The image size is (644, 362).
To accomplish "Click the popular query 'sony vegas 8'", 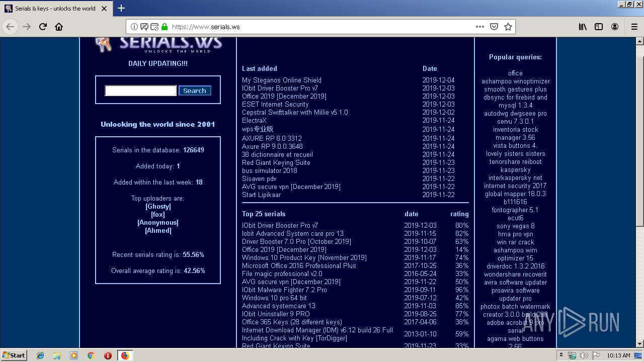I will click(515, 226).
